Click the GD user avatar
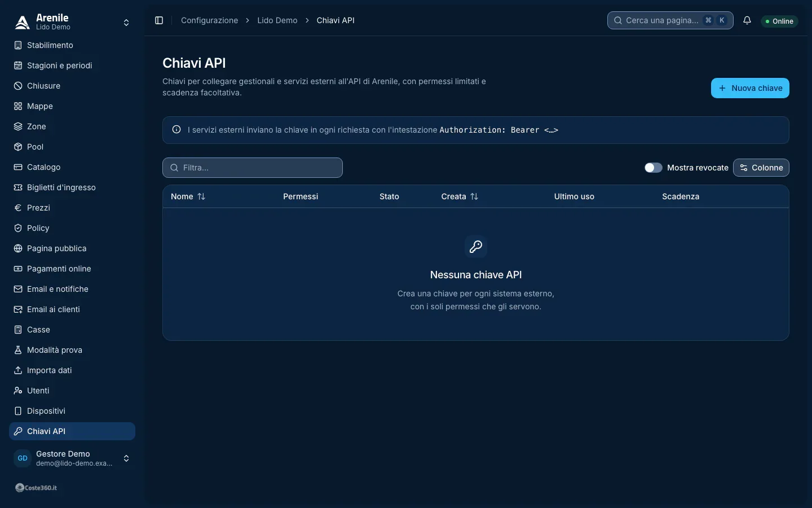This screenshot has width=812, height=508. coord(23,458)
